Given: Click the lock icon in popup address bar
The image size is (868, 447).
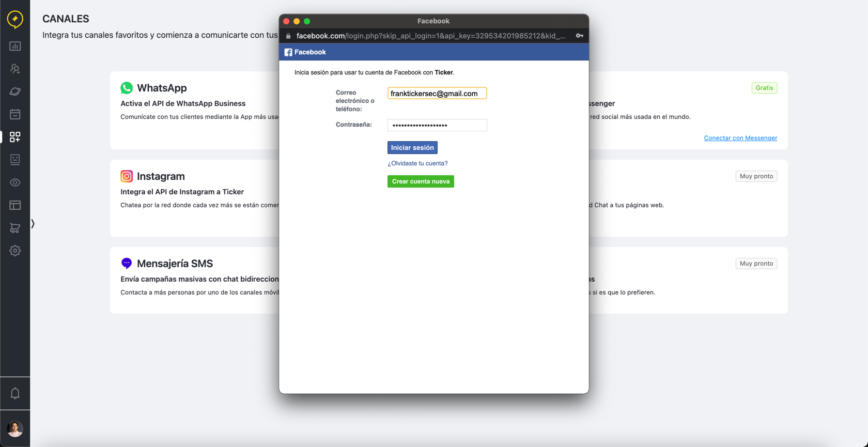Looking at the screenshot, I should (x=288, y=36).
